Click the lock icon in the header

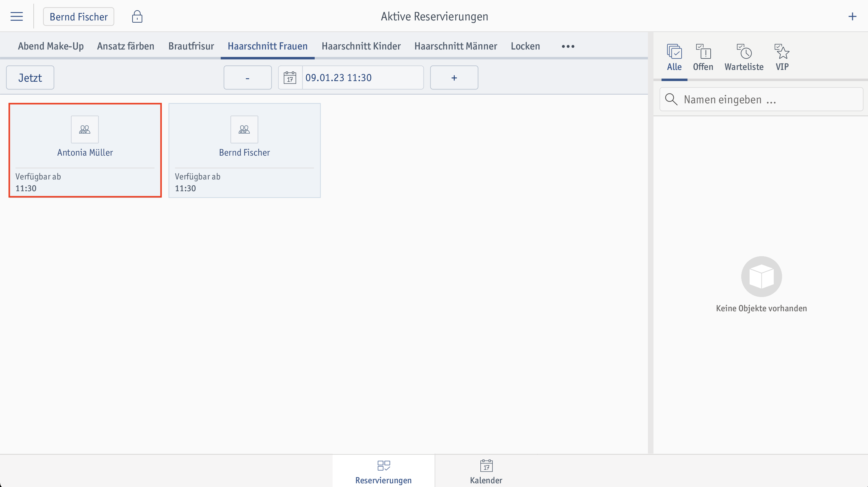(137, 16)
